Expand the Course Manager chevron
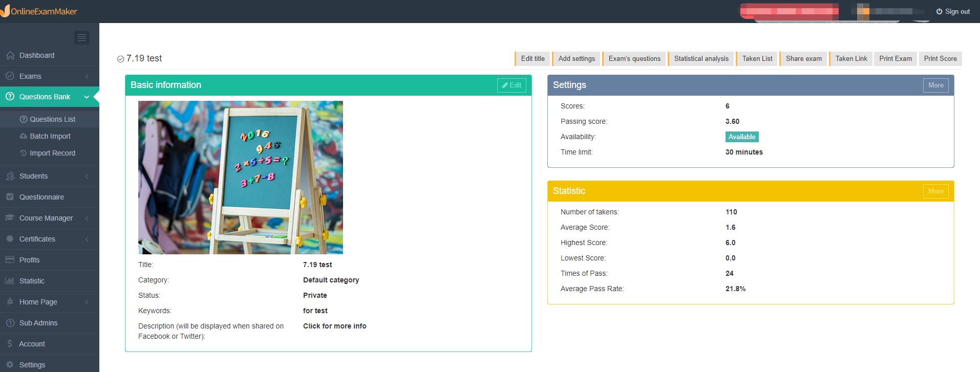Image resolution: width=980 pixels, height=372 pixels. pyautogui.click(x=87, y=218)
